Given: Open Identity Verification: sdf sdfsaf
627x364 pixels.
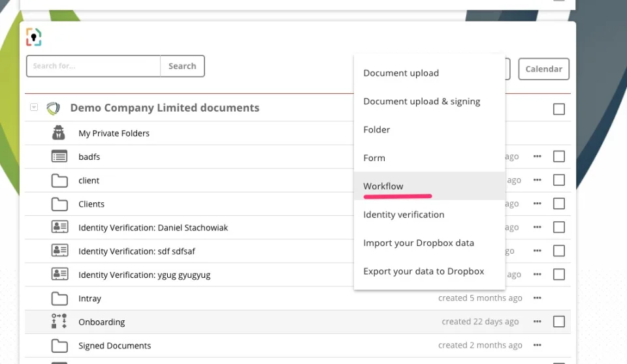Looking at the screenshot, I should click(x=137, y=251).
